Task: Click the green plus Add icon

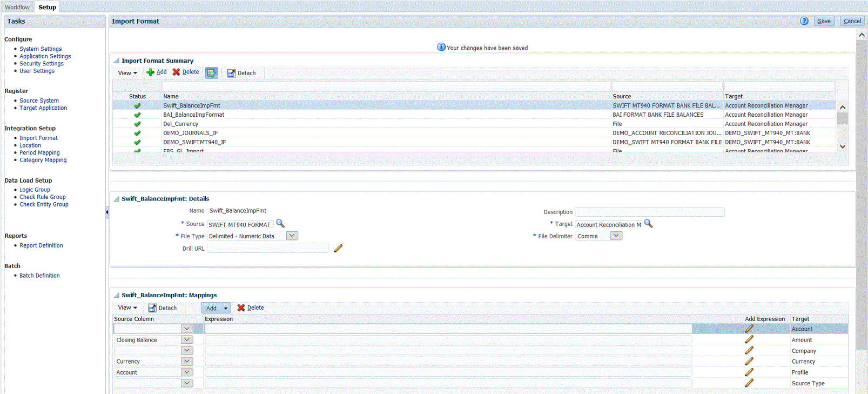Action: [150, 72]
